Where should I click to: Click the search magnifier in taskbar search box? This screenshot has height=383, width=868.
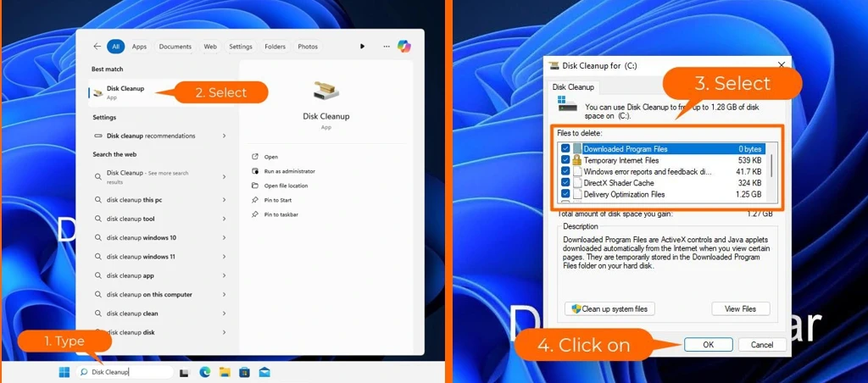pyautogui.click(x=84, y=373)
